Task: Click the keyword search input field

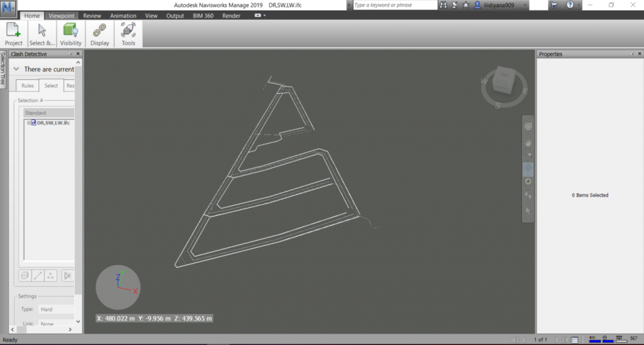Action: click(395, 5)
